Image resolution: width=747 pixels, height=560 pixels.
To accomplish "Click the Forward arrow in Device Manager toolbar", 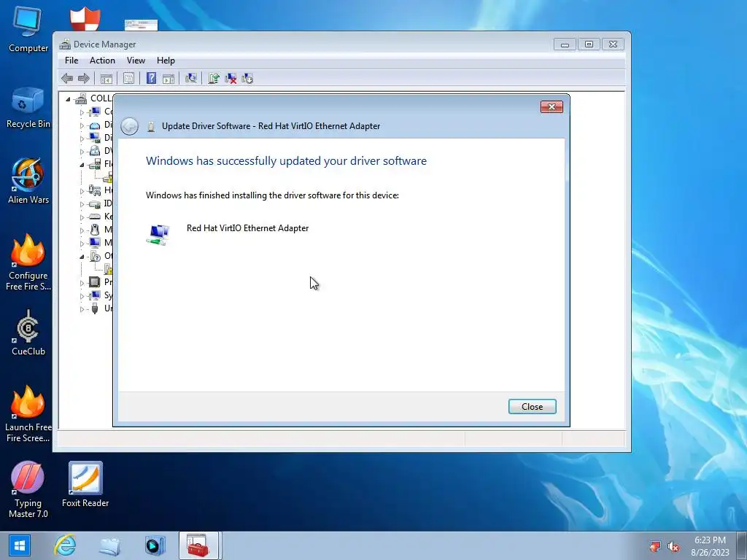I will click(x=84, y=78).
